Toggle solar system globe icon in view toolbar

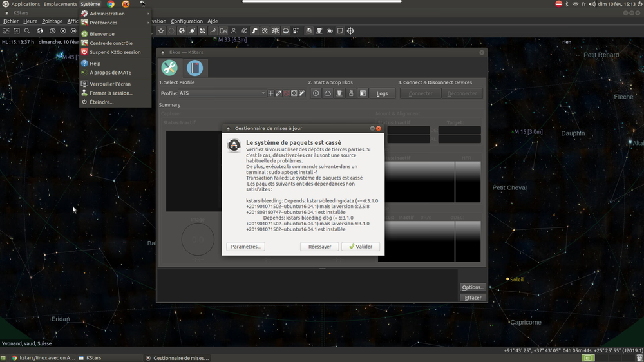182,31
